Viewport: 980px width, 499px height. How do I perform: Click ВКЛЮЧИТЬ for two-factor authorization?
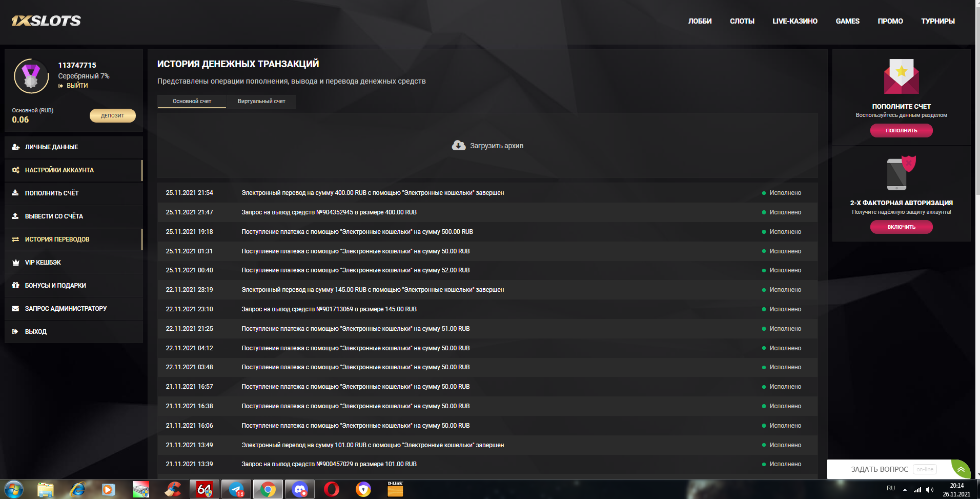902,227
